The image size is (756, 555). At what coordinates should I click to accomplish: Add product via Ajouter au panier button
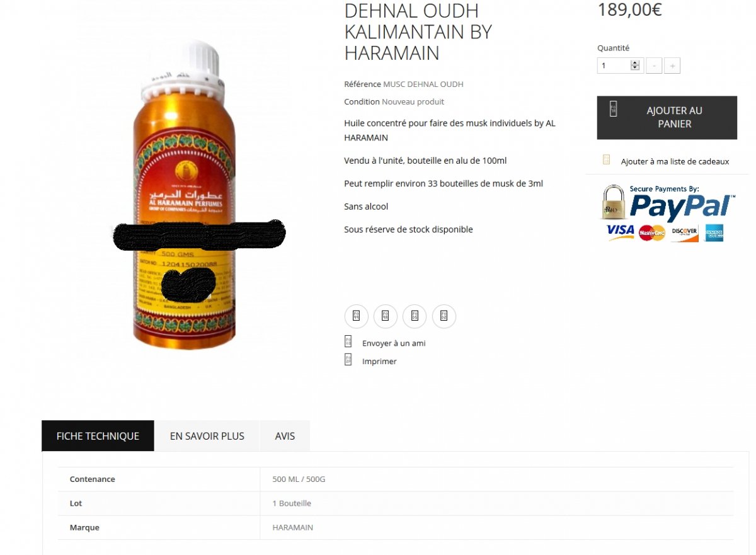point(667,117)
